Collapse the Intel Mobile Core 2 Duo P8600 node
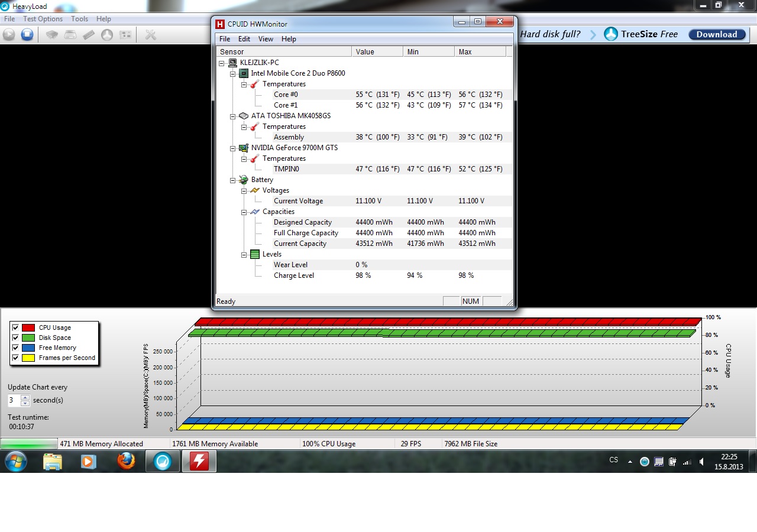Screen dimensions: 757x532 coord(233,73)
